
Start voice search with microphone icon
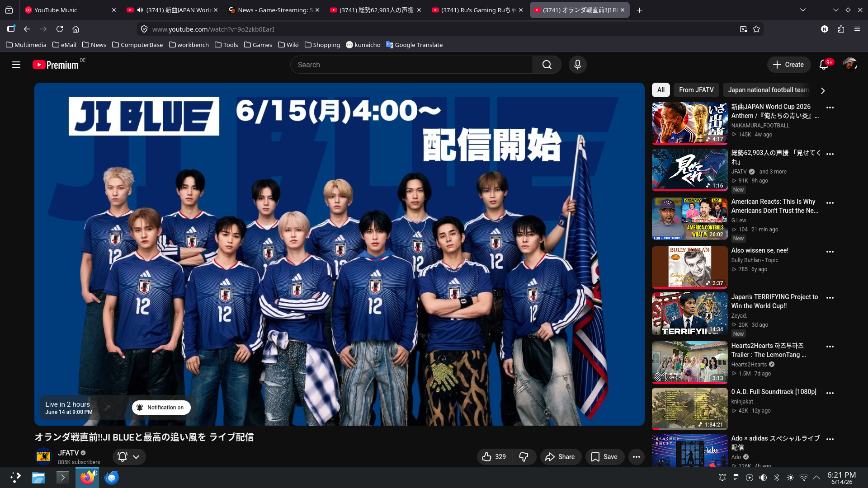578,65
